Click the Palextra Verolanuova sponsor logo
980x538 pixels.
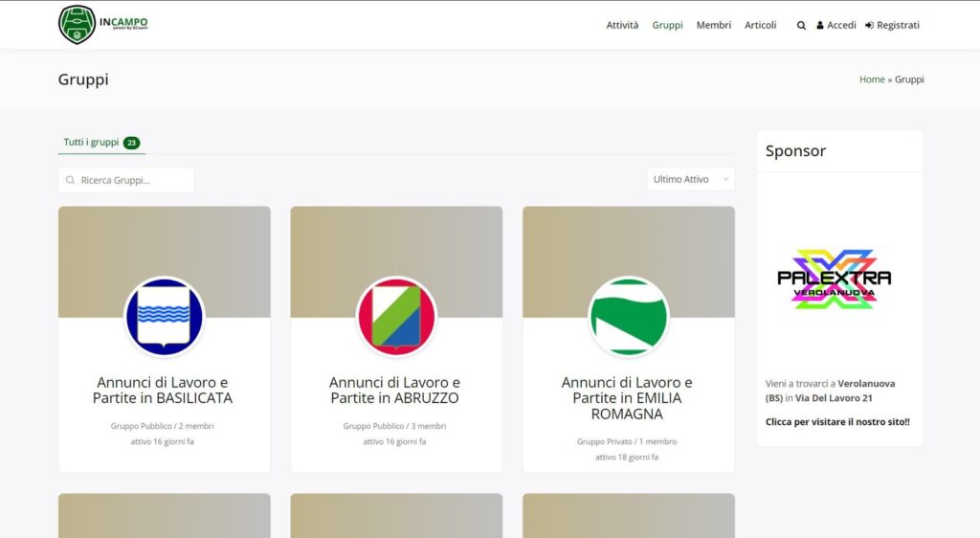tap(834, 280)
